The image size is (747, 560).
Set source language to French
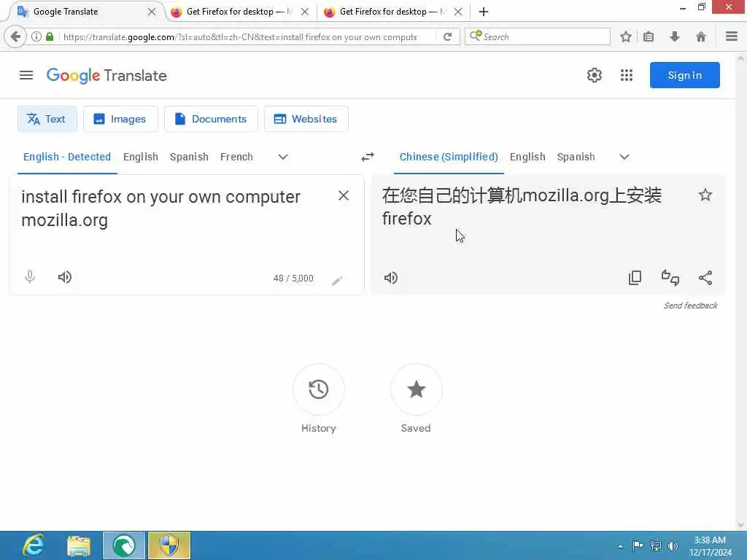click(236, 157)
